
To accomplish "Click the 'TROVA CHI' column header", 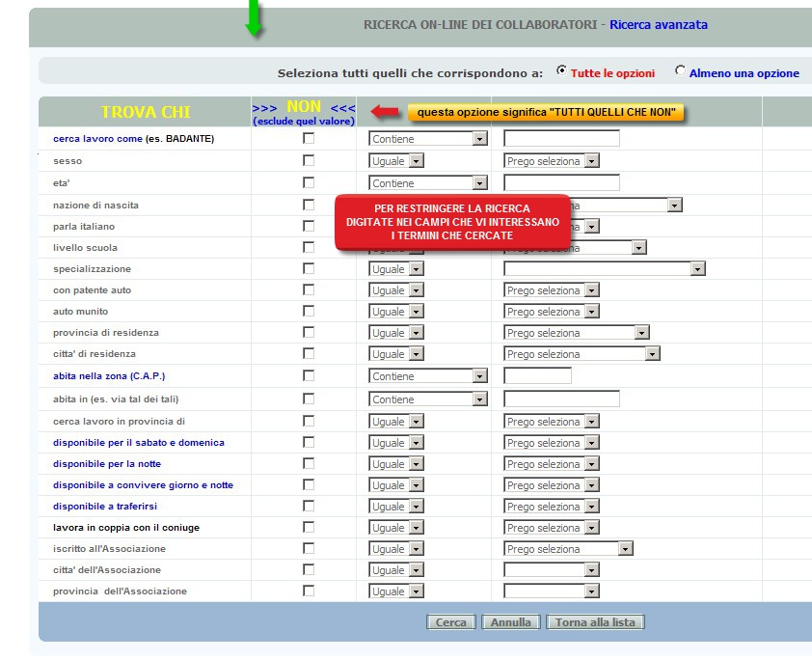I will 146,112.
